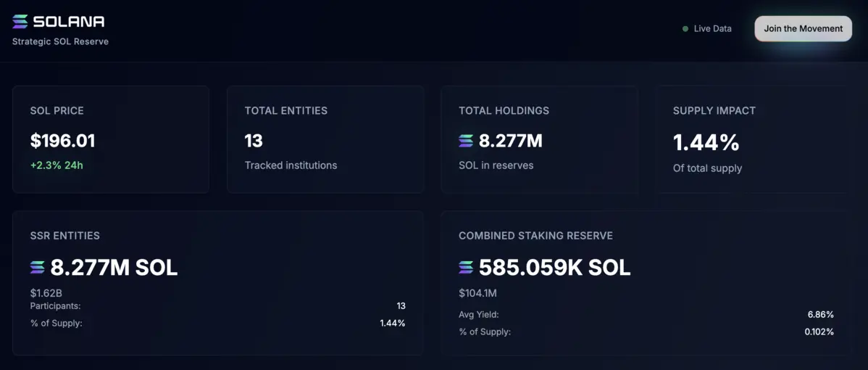Click the +2.3% 24h change indicator
This screenshot has height=370, width=868.
click(57, 165)
